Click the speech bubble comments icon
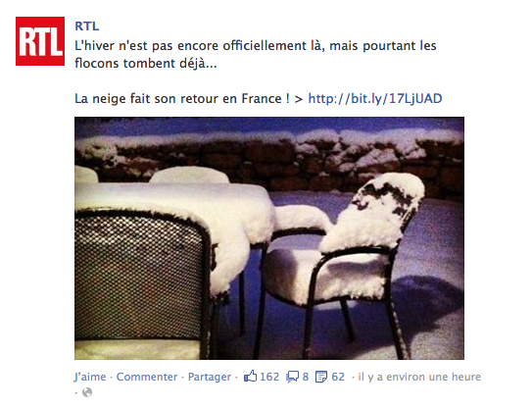532x408 pixels. (x=293, y=377)
